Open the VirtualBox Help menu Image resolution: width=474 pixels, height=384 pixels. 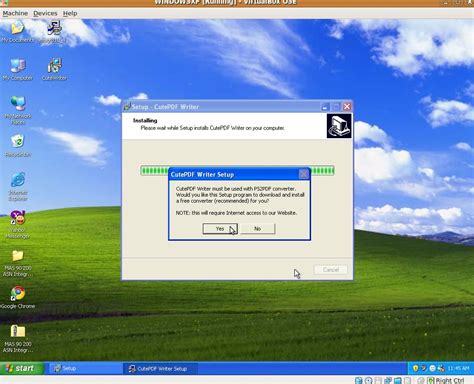(x=70, y=13)
